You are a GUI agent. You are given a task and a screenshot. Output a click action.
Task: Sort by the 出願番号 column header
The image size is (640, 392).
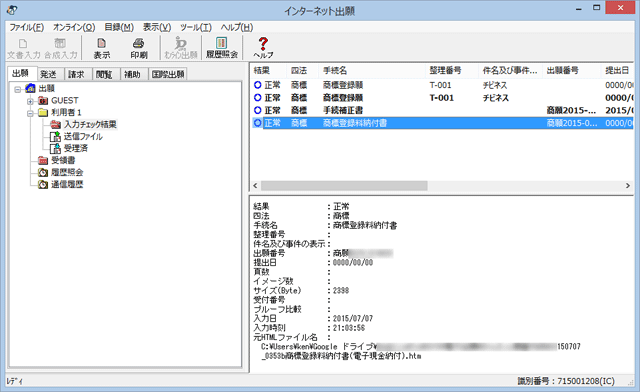point(571,71)
